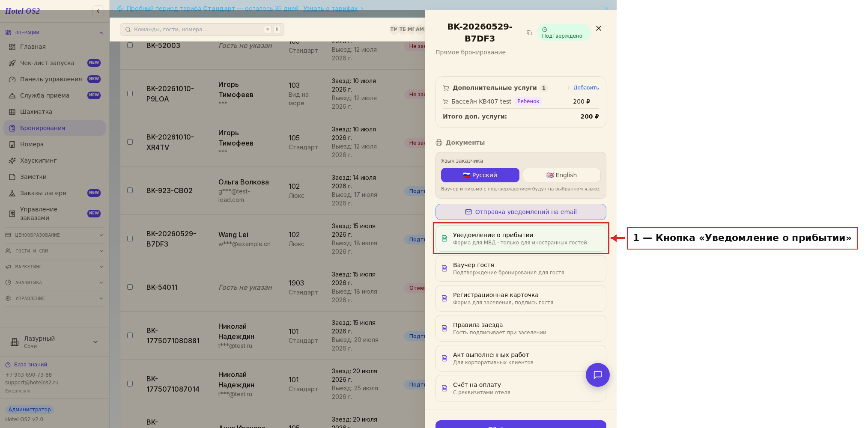The width and height of the screenshot is (868, 428).
Task: Expand the Ценообразование sidebar section
Action: pos(54,235)
